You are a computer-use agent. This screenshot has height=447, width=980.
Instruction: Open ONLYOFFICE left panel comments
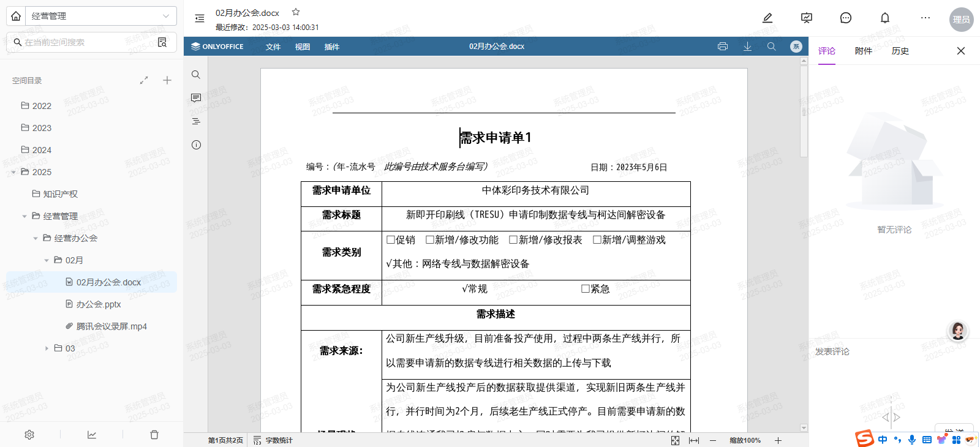196,98
